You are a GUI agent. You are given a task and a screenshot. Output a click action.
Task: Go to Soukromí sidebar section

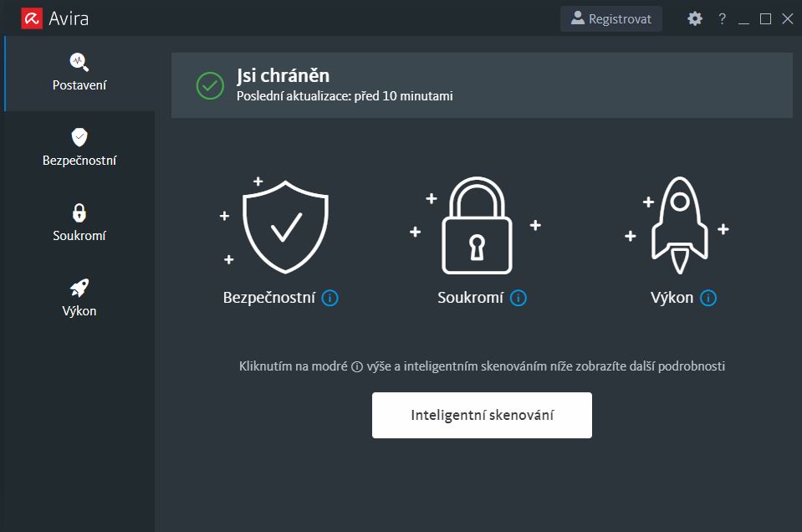tap(79, 223)
